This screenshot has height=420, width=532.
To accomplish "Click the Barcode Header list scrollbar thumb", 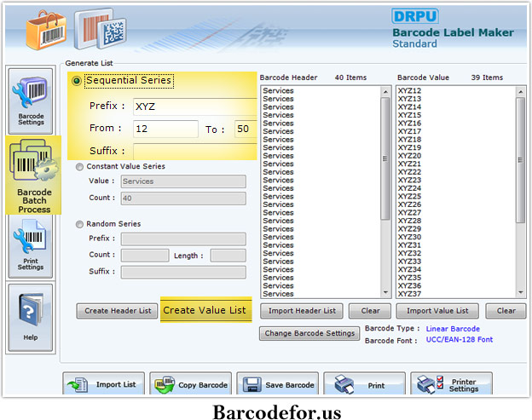I will [x=385, y=158].
